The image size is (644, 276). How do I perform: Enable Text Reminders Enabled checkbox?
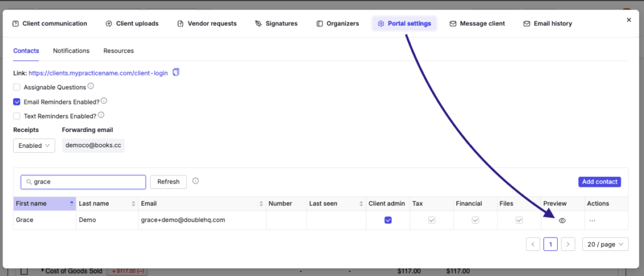click(17, 116)
